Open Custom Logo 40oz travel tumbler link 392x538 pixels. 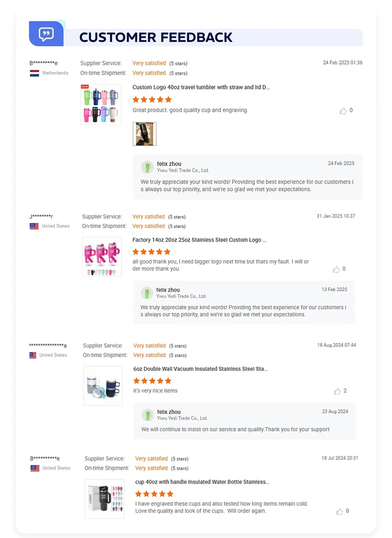point(201,87)
